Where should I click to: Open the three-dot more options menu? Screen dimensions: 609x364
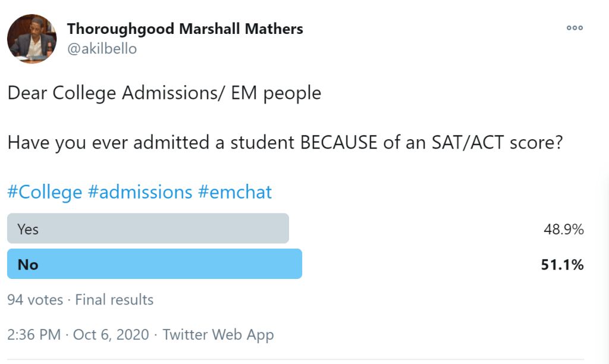pos(575,28)
